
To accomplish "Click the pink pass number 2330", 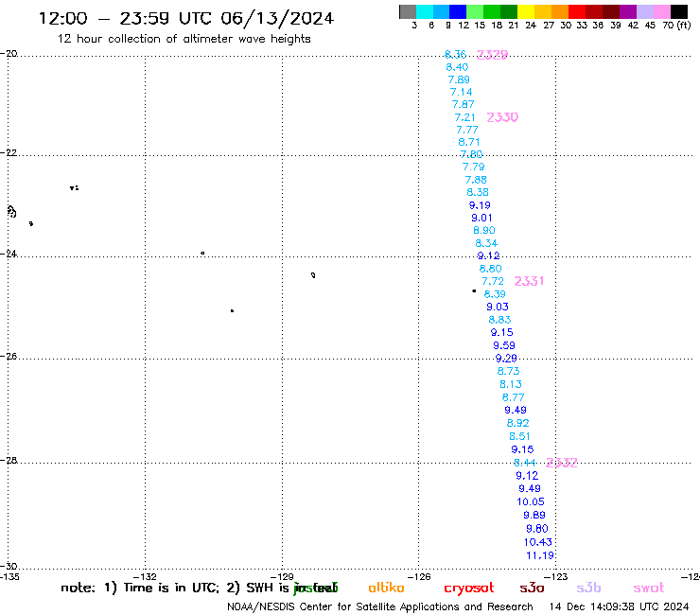I will tap(502, 117).
